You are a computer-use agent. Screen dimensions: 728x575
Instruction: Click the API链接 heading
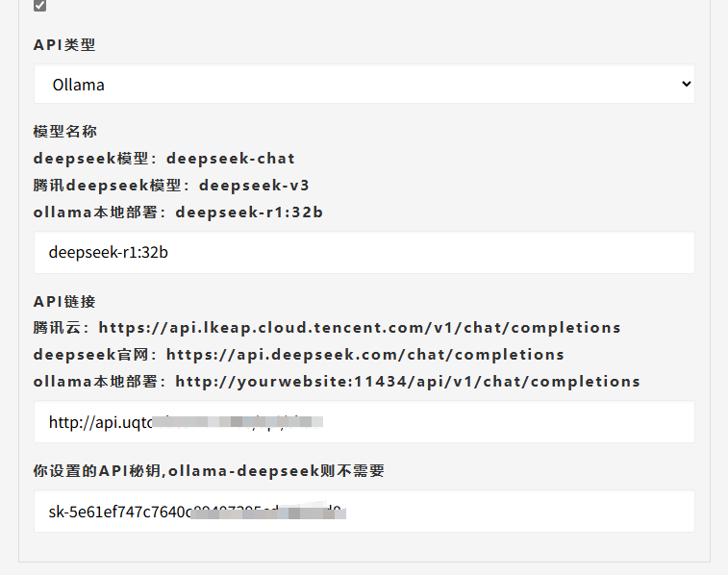[64, 302]
